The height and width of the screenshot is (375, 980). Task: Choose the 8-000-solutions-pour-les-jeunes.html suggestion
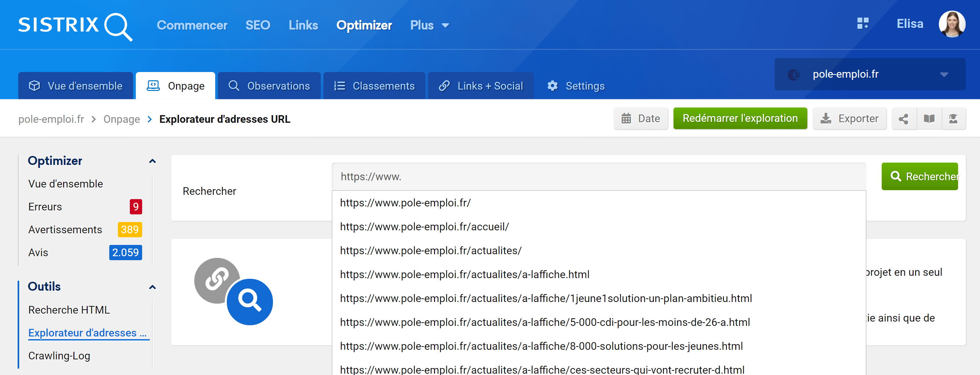599,346
